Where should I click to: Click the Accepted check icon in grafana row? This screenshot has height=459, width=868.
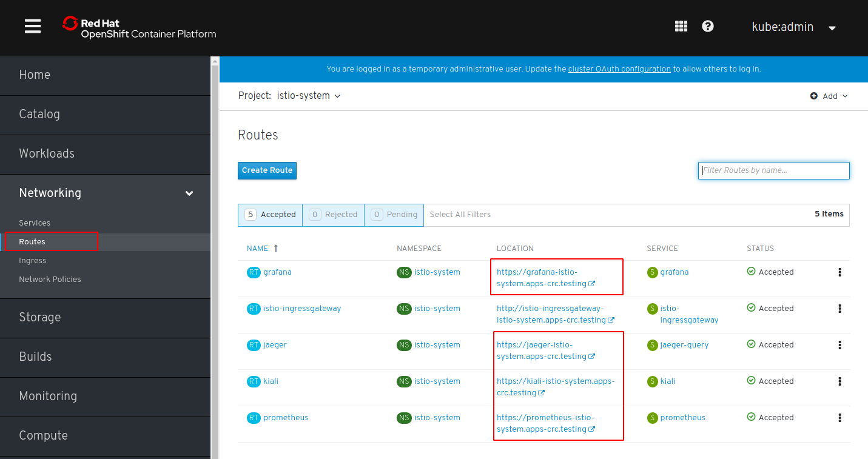click(751, 272)
